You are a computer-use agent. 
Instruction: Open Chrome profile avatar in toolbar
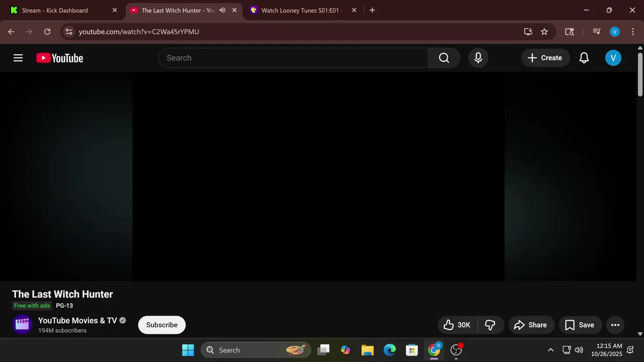point(614,32)
